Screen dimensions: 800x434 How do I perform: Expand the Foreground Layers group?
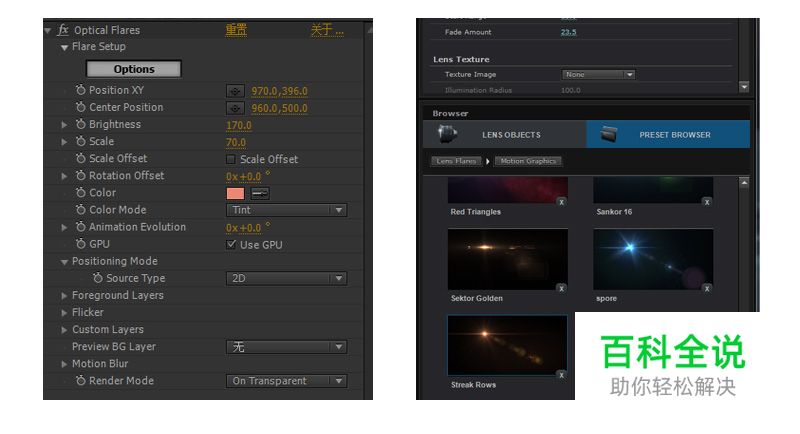(65, 296)
